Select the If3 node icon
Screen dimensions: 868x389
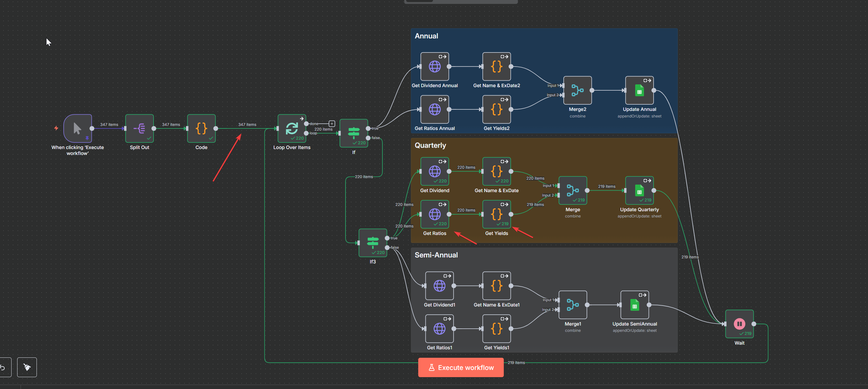[x=372, y=242]
